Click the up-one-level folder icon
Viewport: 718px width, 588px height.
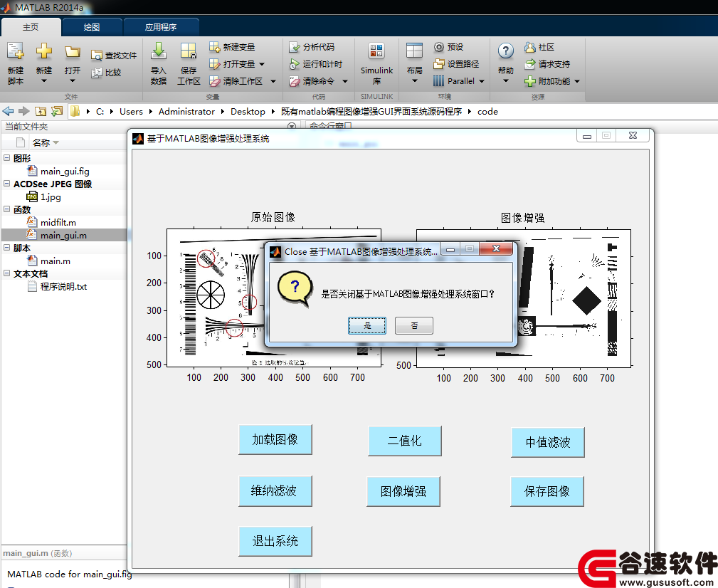click(x=41, y=111)
